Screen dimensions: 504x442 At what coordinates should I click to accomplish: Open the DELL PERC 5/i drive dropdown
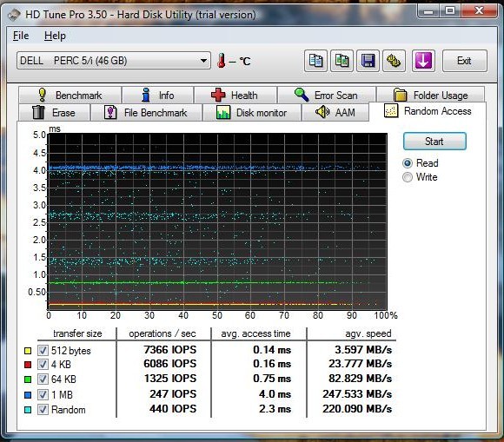(x=114, y=61)
